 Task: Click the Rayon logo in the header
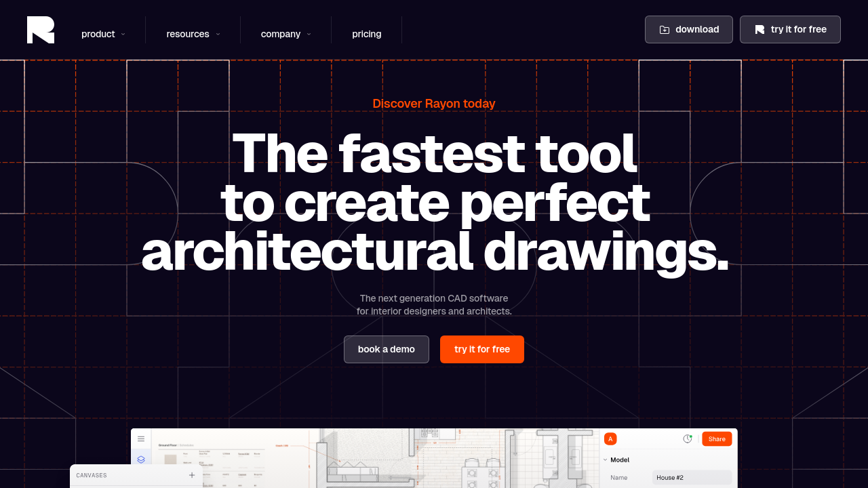click(41, 30)
